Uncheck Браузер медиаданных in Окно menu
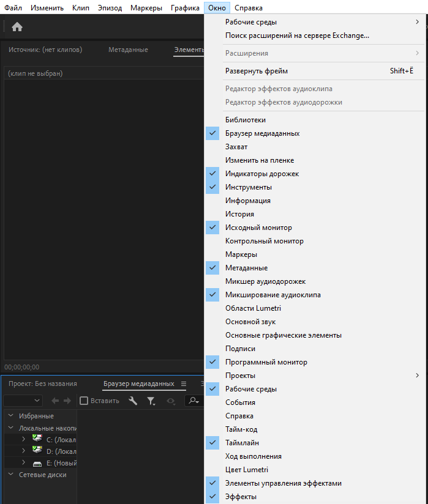The image size is (428, 504). (x=314, y=133)
